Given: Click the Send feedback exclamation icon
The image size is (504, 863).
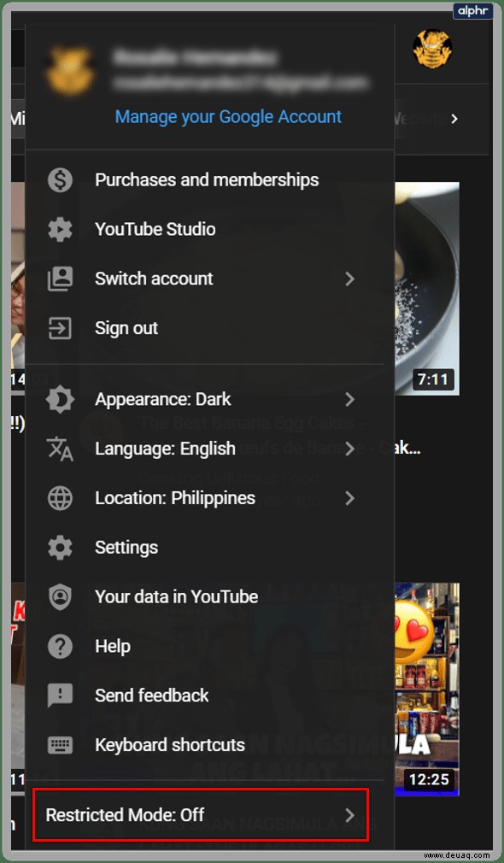Looking at the screenshot, I should coord(60,696).
